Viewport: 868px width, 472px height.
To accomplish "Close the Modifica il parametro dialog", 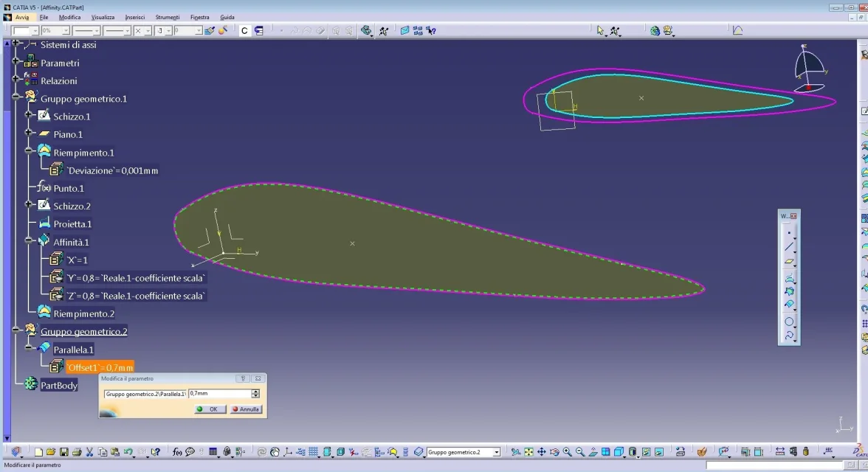I will tap(258, 378).
